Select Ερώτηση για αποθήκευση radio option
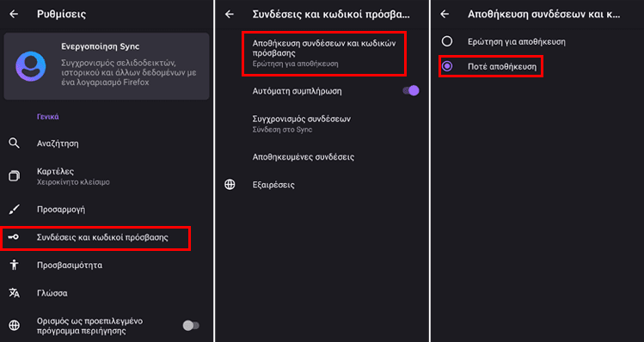This screenshot has width=644, height=342. [447, 41]
